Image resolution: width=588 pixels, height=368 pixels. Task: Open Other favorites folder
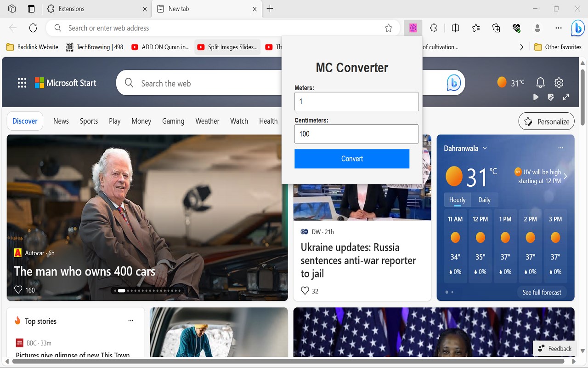(558, 47)
